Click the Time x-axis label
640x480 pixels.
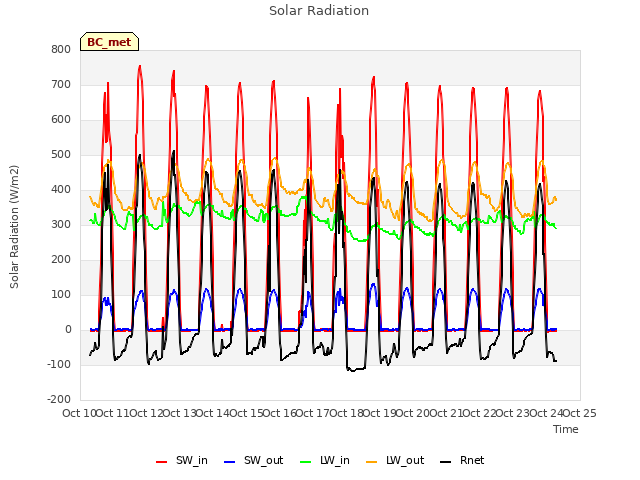(x=566, y=429)
